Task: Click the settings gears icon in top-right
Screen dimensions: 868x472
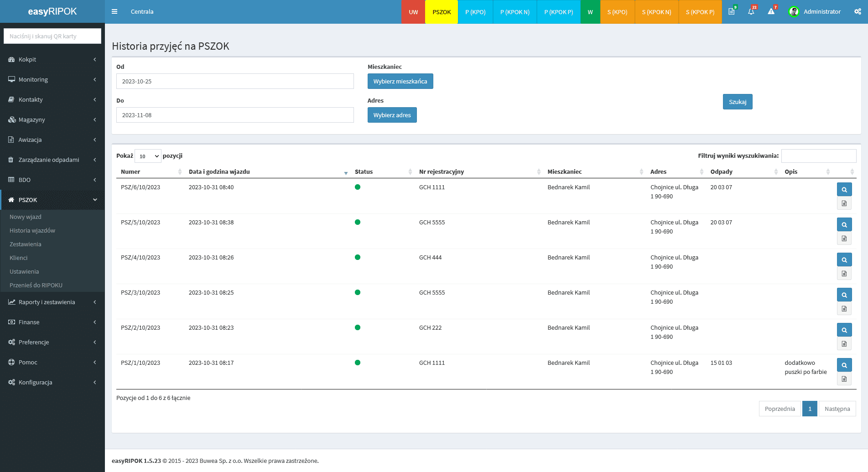Action: (x=858, y=11)
